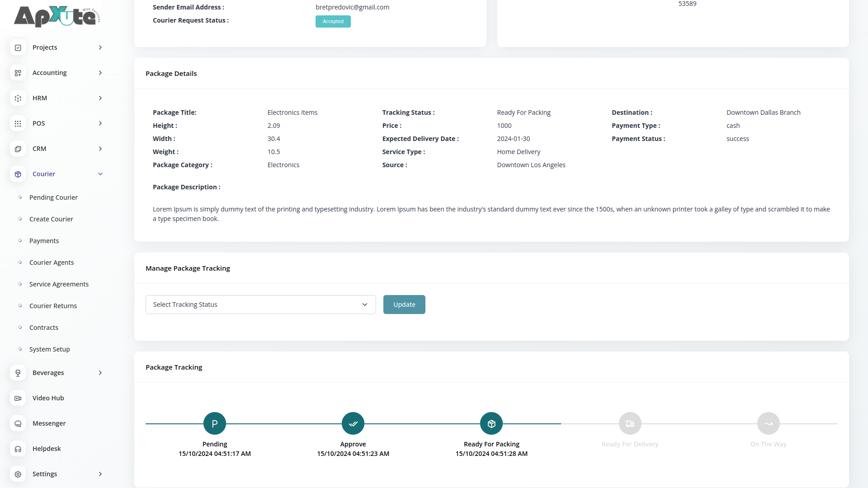Click the Approve tracking step icon
868x488 pixels.
point(353,423)
